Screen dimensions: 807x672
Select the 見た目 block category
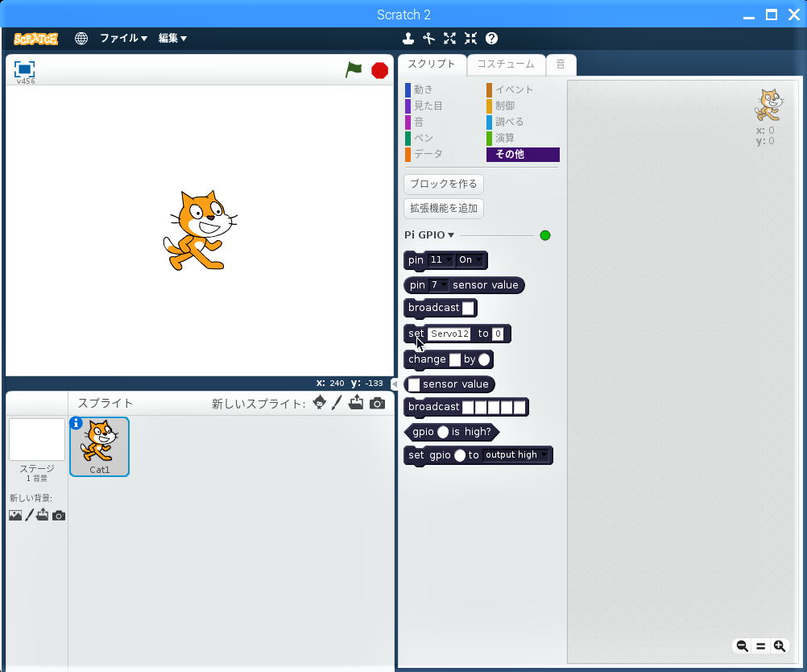point(424,106)
